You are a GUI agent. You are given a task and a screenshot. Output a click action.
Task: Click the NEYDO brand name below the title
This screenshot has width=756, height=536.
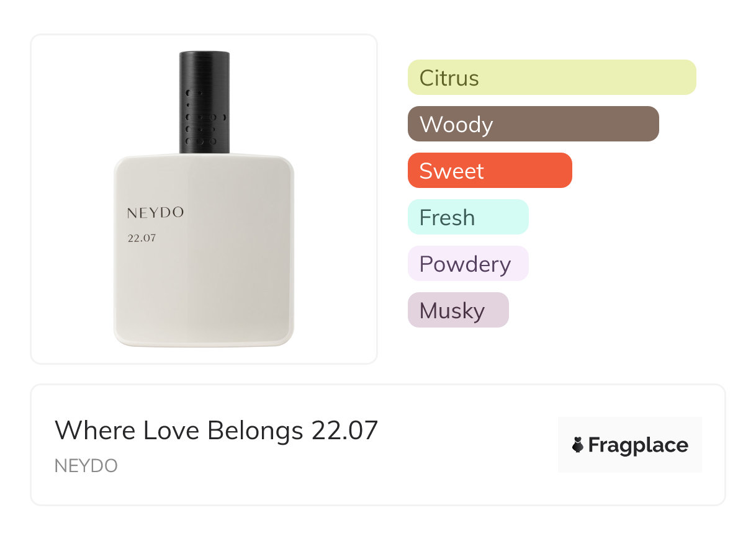coord(86,466)
